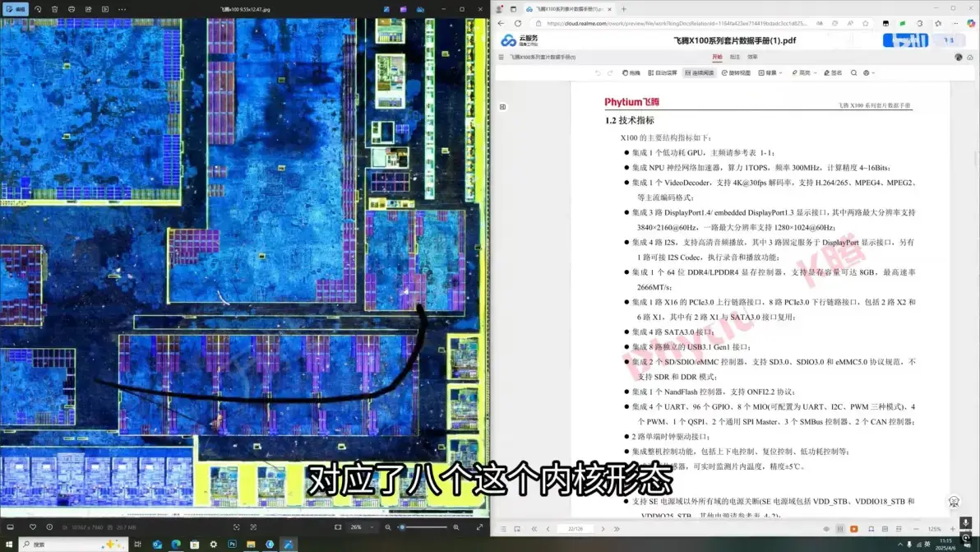
Task: Undo in the PDF toolbar
Action: click(x=598, y=73)
